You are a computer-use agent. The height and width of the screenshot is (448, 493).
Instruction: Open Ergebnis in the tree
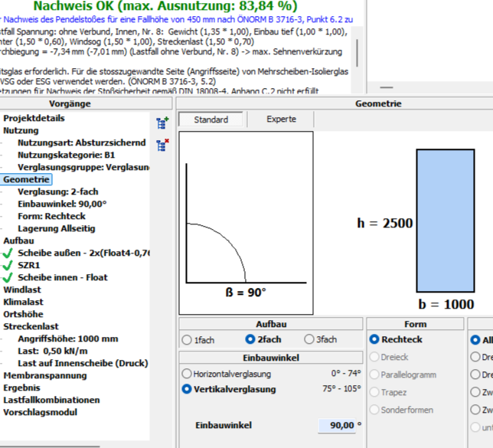click(21, 388)
